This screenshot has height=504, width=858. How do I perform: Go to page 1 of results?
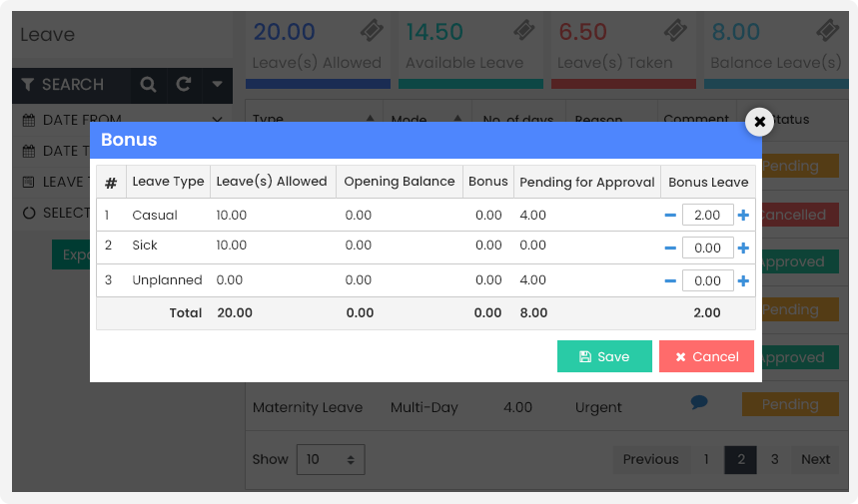[x=706, y=459]
